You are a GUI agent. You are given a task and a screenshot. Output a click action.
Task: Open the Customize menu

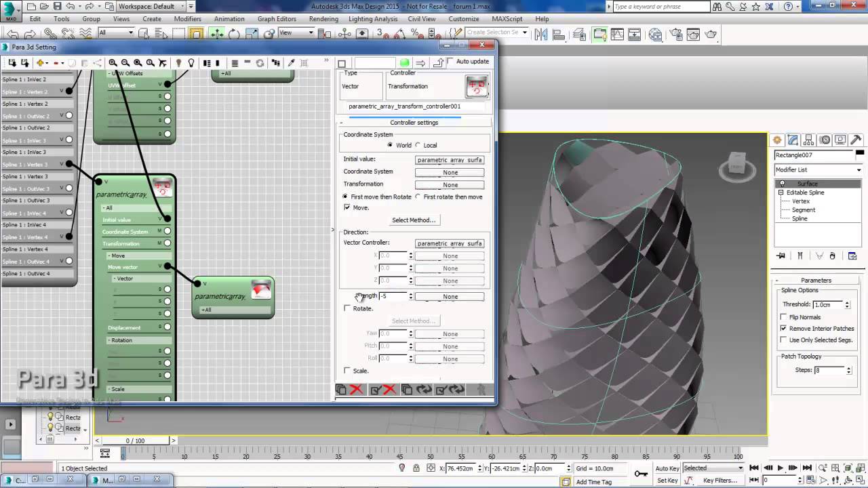[463, 19]
